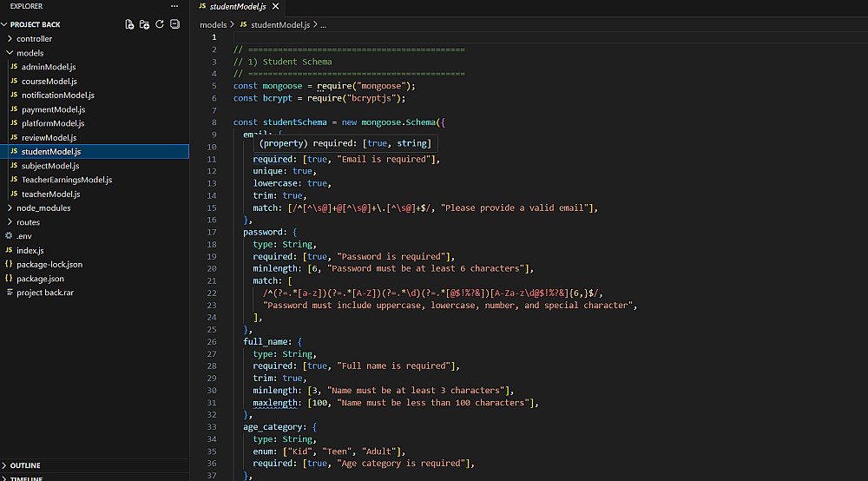Close the studentModel.js editor tab
This screenshot has width=868, height=481.
click(275, 7)
